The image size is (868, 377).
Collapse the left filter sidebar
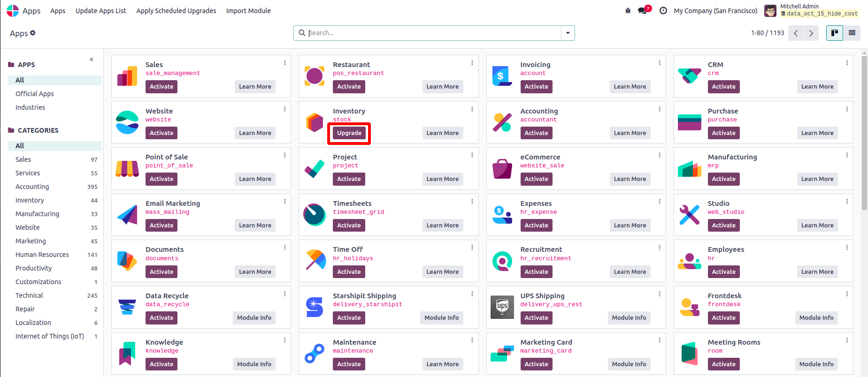tap(92, 60)
